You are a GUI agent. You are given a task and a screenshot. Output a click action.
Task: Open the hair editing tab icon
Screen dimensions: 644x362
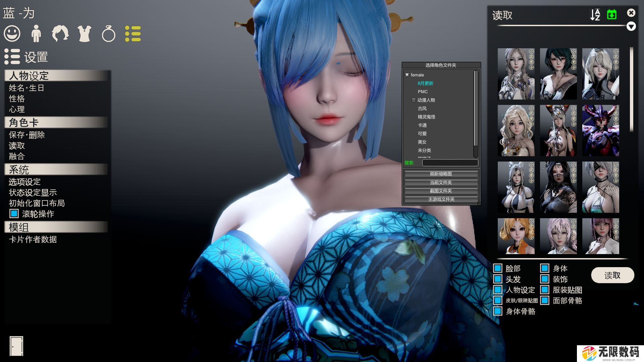pos(60,34)
